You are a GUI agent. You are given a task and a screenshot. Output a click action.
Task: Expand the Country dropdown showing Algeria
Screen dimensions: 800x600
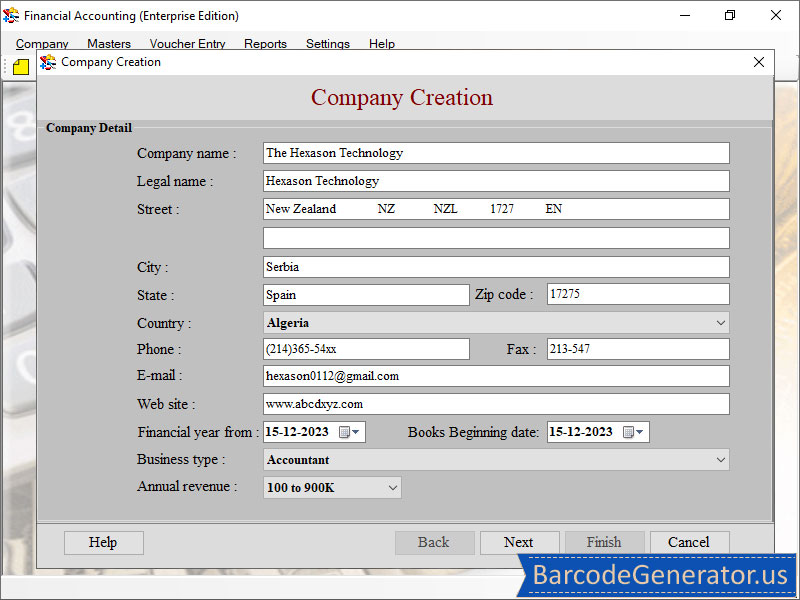[x=718, y=322]
